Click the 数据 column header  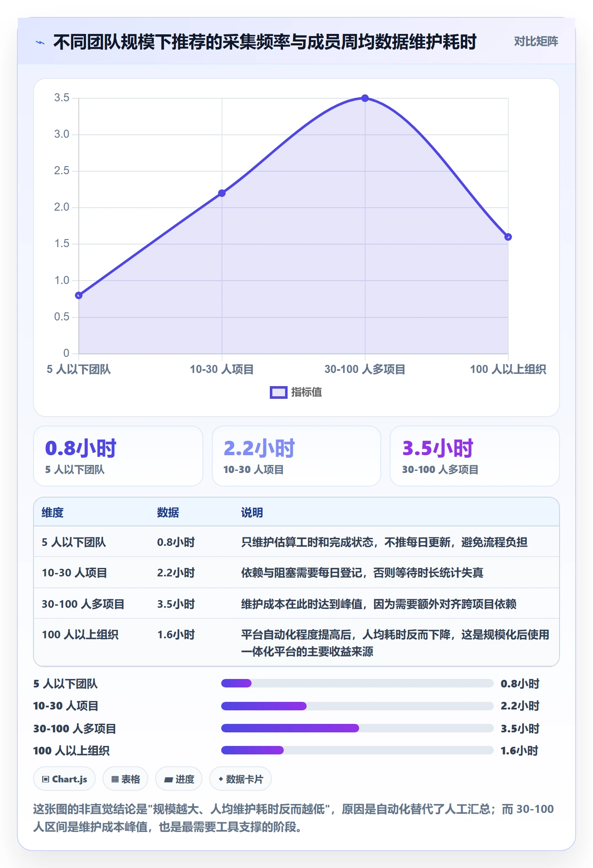168,512
